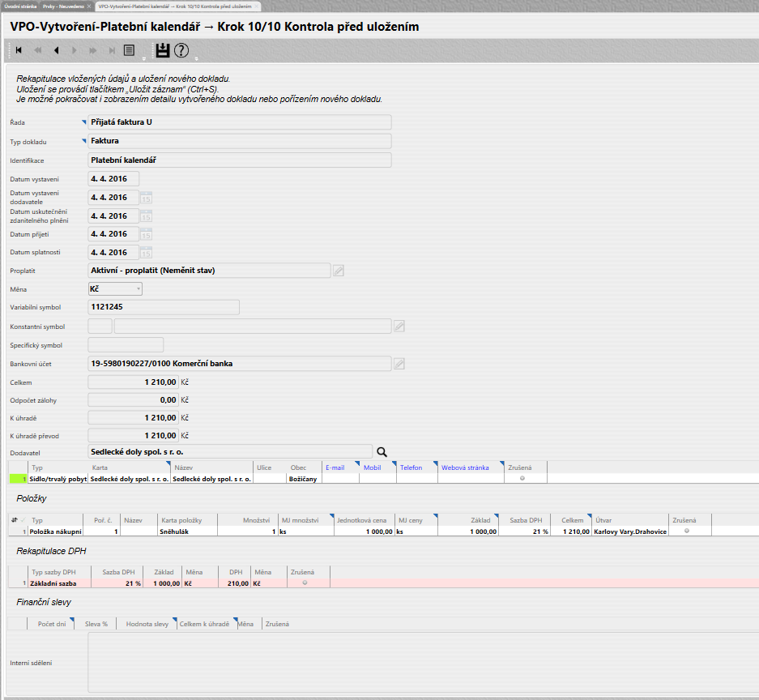The width and height of the screenshot is (759, 700).
Task: Click edit pencil next to Bankovní účet
Action: click(399, 364)
